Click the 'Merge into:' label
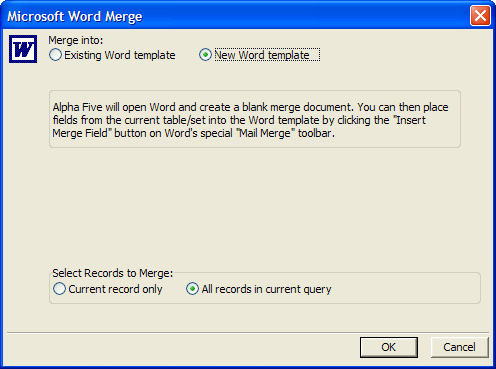This screenshot has height=369, width=496. pos(76,40)
